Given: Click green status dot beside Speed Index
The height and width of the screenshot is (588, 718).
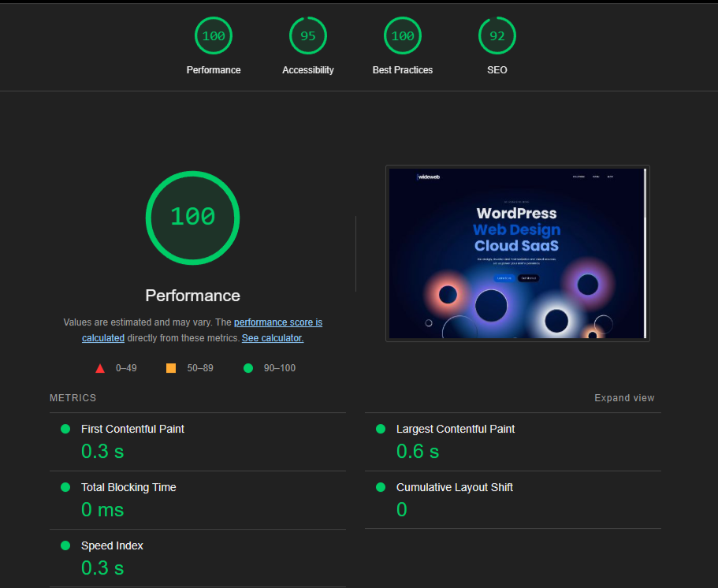Looking at the screenshot, I should tap(65, 545).
